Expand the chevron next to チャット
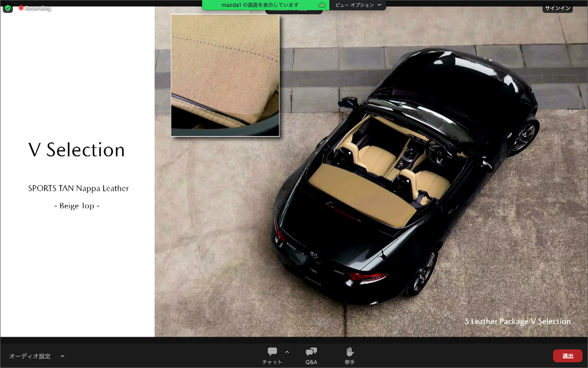The width and height of the screenshot is (588, 368). 287,352
